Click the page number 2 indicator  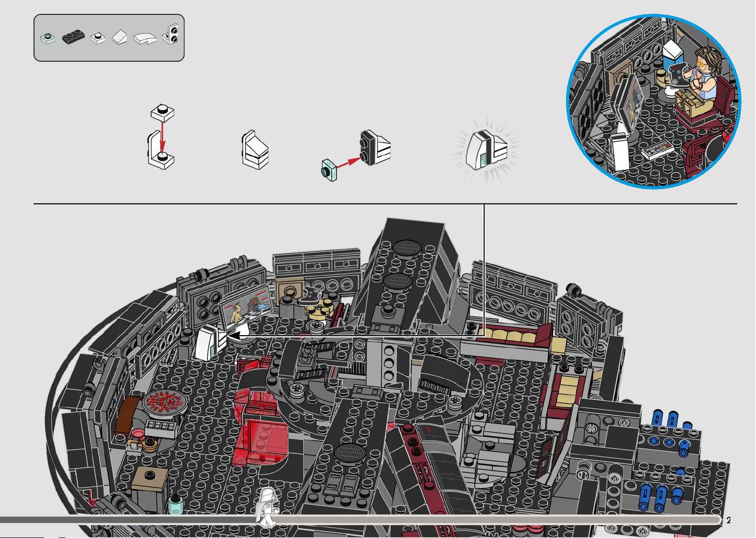coord(728,520)
